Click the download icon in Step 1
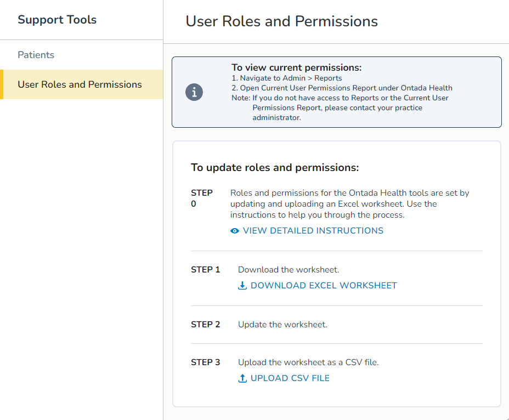509x420 pixels. (242, 286)
